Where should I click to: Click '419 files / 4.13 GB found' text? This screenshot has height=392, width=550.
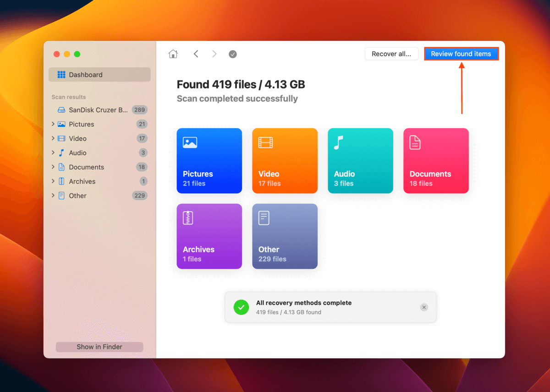[x=289, y=312]
